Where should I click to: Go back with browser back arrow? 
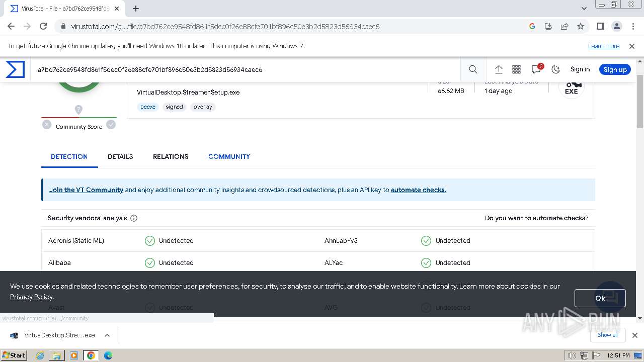11,26
